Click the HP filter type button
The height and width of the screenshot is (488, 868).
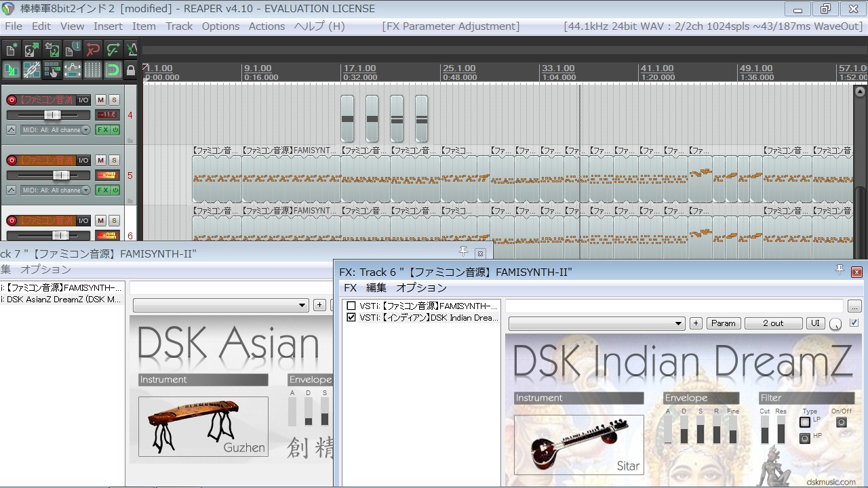(x=805, y=439)
